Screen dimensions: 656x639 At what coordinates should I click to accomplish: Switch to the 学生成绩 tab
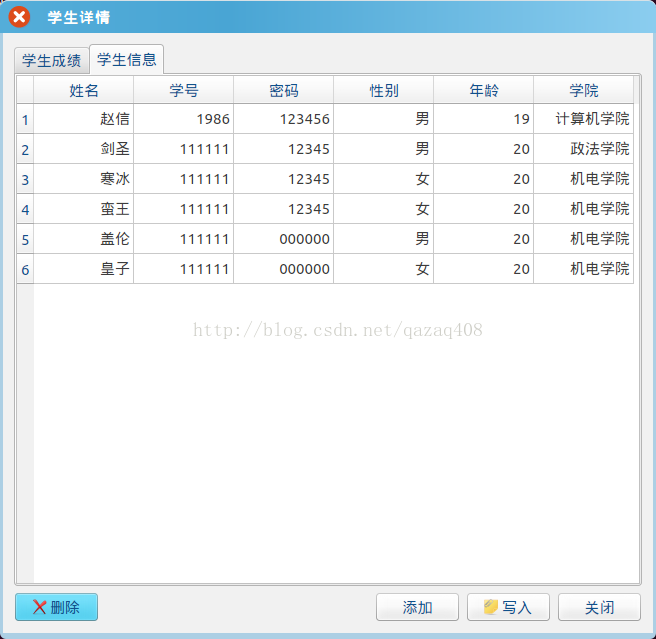51,61
